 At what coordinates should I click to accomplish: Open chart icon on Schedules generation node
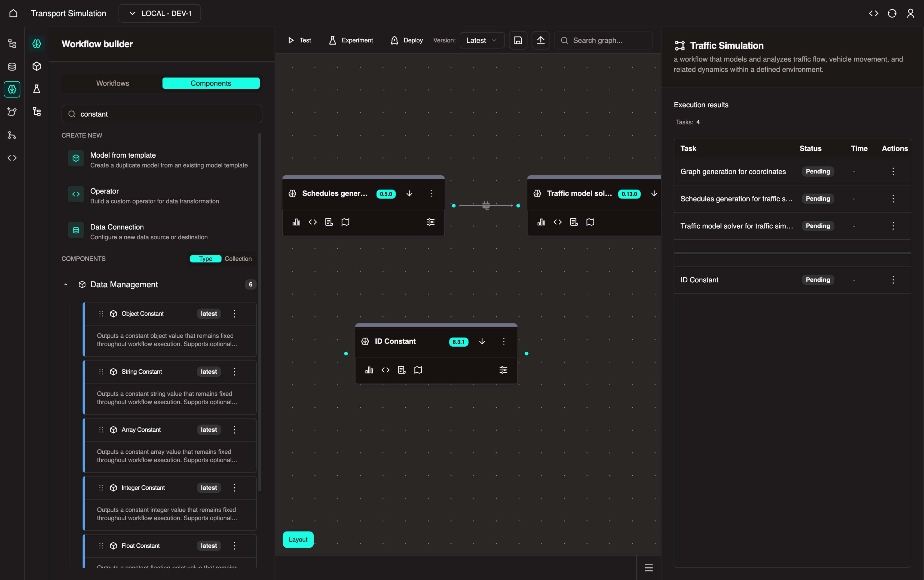tap(296, 222)
